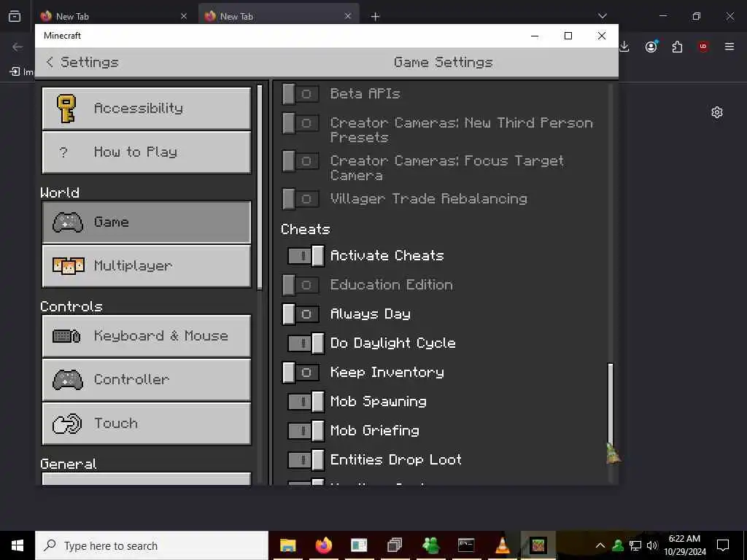Disable Mob Spawning switch
The width and height of the screenshot is (747, 560).
point(306,402)
